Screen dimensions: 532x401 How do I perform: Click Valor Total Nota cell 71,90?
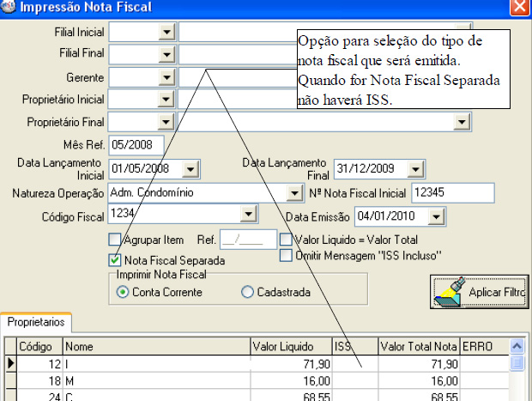[x=419, y=364]
